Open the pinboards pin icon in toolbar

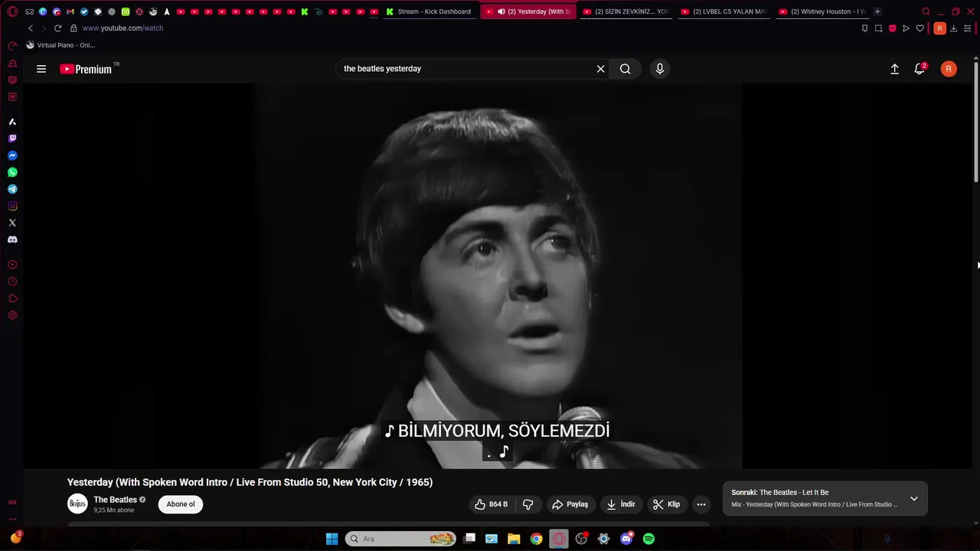[864, 28]
